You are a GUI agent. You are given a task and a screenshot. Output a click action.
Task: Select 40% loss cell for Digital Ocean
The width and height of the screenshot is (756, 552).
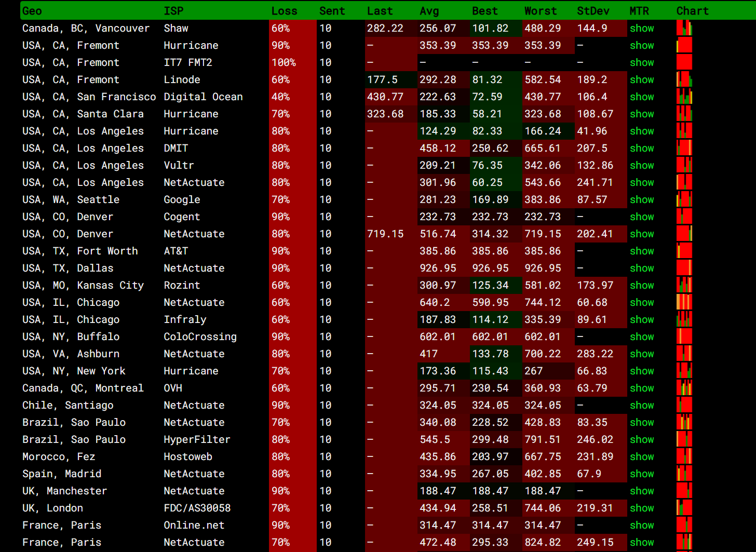[292, 97]
